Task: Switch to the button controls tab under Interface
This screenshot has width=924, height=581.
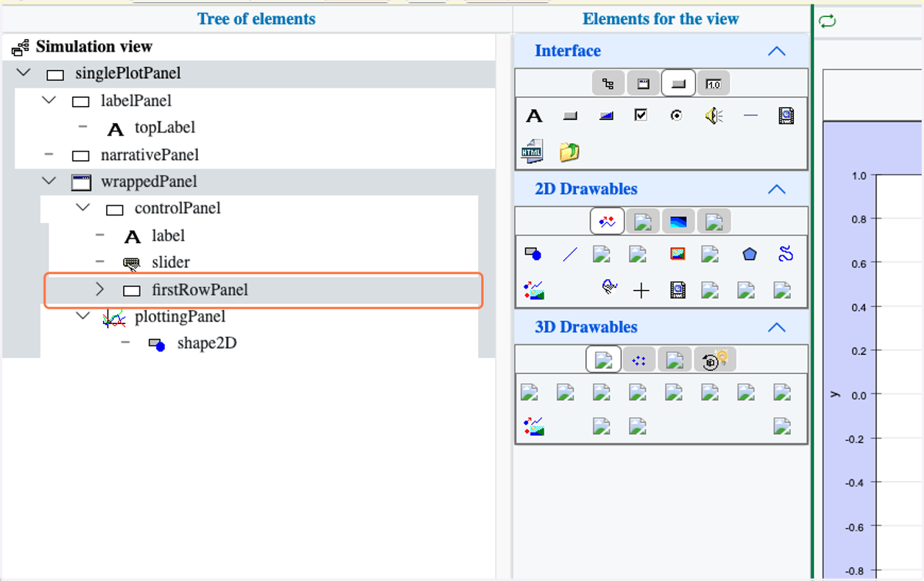Action: [x=678, y=83]
